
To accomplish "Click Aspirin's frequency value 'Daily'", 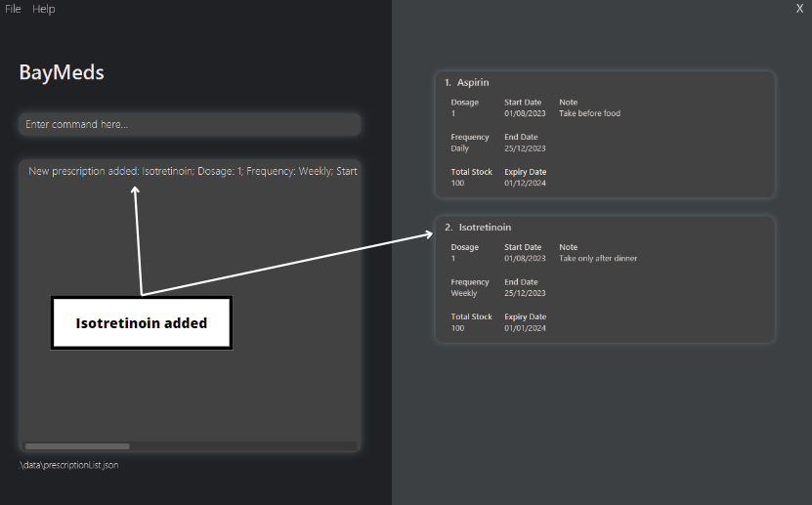I will tap(460, 147).
